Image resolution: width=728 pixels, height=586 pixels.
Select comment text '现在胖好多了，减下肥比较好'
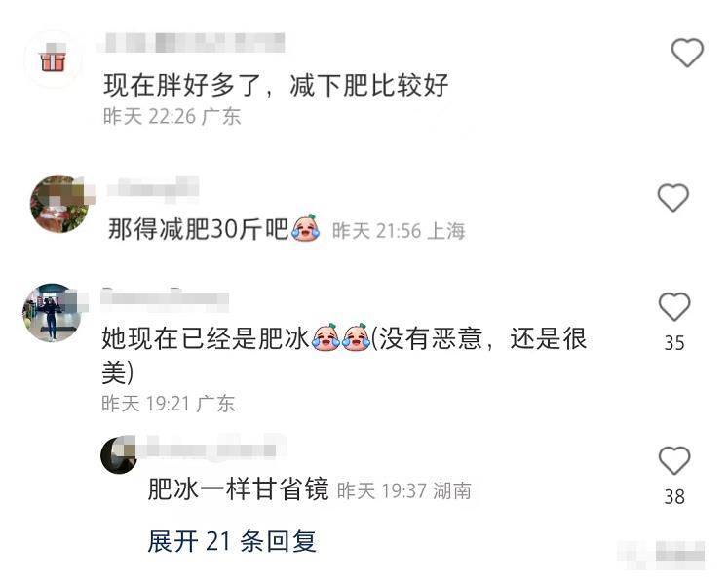(x=276, y=85)
